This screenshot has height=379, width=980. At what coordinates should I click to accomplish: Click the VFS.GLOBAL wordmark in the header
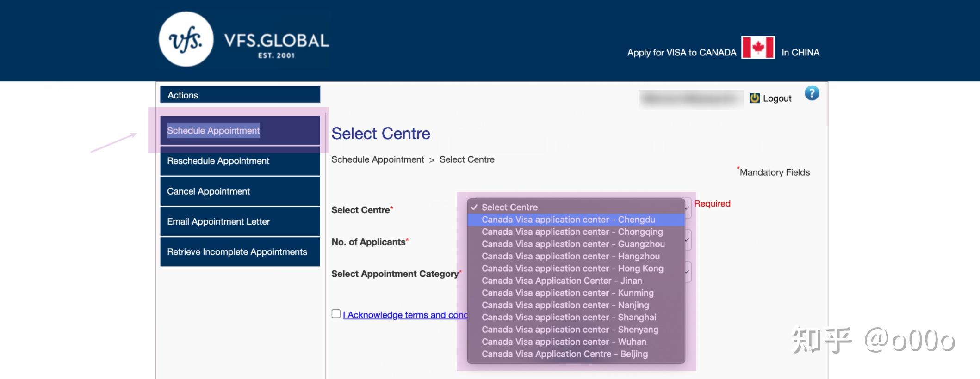point(277,45)
